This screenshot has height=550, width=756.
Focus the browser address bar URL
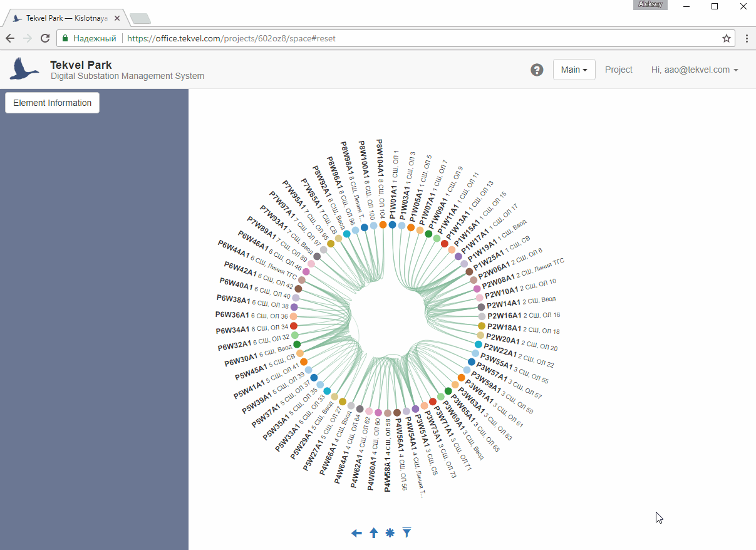click(231, 38)
